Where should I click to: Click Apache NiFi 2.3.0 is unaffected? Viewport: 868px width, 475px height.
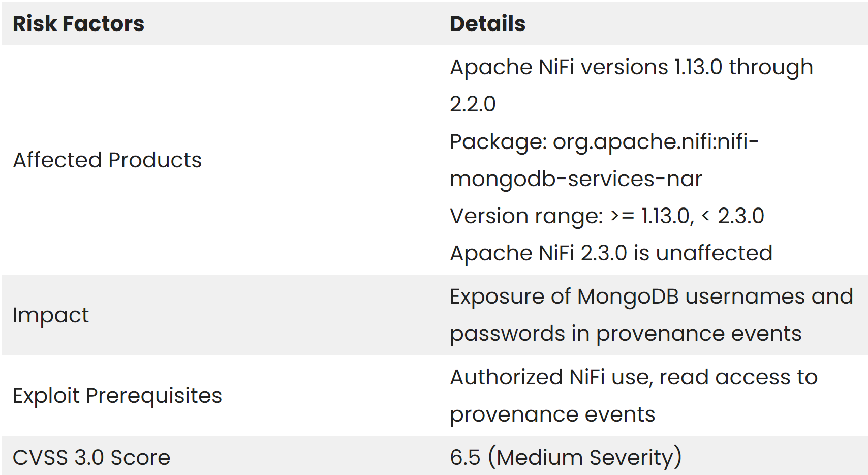pyautogui.click(x=611, y=253)
